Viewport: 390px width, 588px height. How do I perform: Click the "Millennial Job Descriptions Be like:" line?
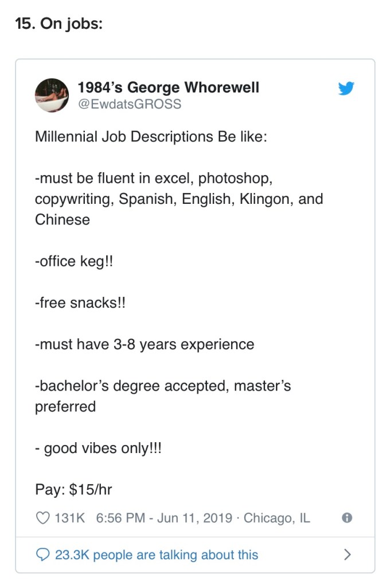(x=150, y=137)
